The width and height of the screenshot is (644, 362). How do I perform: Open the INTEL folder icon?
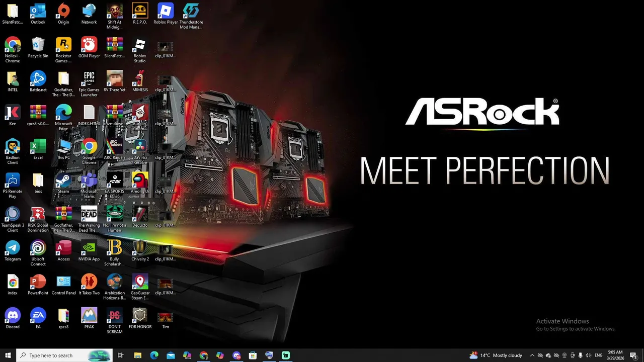(13, 81)
